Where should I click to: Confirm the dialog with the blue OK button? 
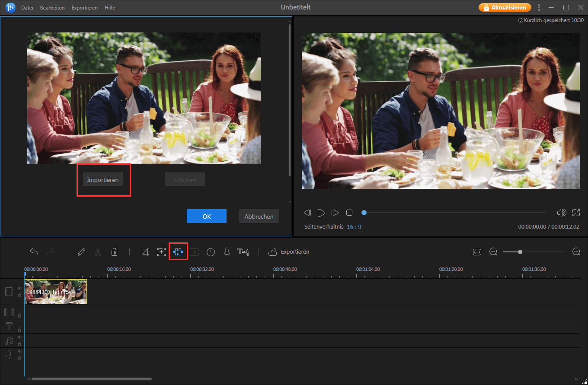pyautogui.click(x=207, y=216)
